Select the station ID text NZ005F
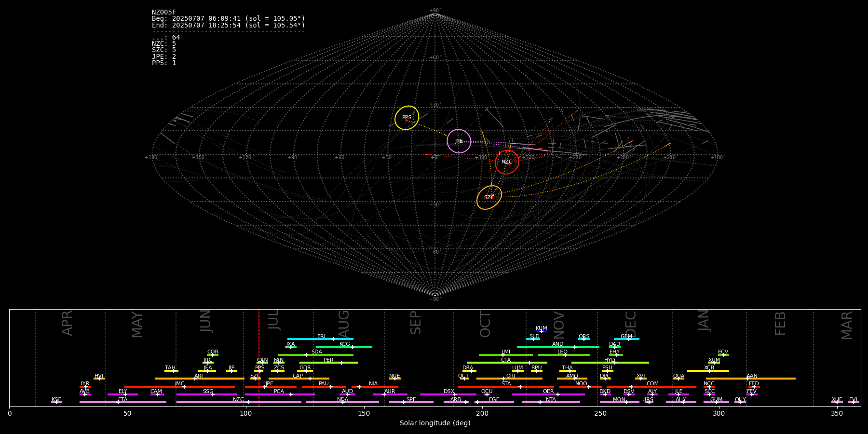Image resolution: width=868 pixels, height=434 pixels. [x=164, y=13]
